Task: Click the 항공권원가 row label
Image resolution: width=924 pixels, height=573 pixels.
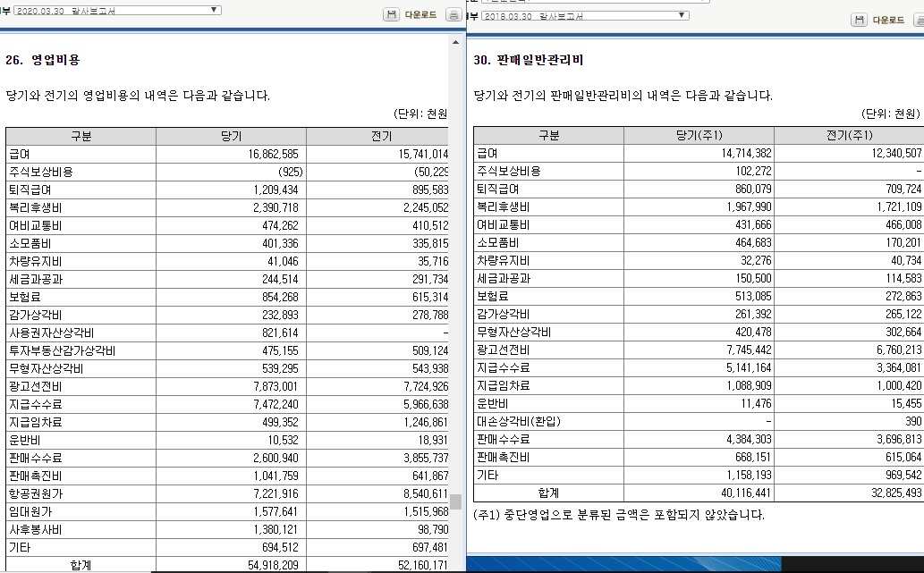Action: (x=36, y=493)
